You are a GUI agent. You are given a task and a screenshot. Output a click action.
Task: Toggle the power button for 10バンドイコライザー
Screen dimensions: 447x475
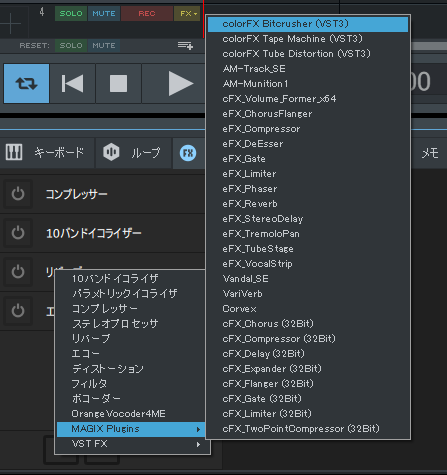[18, 233]
